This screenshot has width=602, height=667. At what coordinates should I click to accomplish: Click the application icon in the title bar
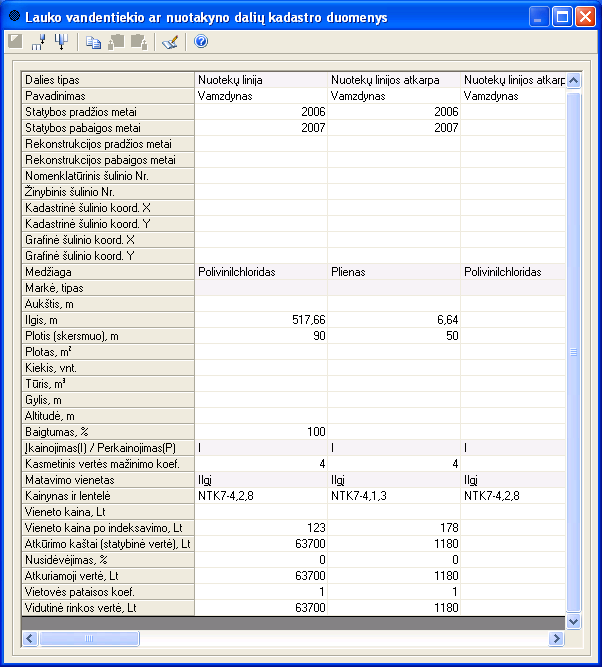pos(15,16)
